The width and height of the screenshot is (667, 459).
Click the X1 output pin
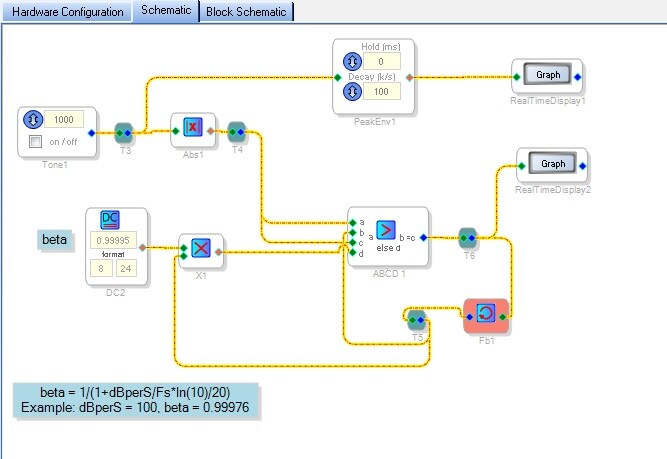click(218, 252)
